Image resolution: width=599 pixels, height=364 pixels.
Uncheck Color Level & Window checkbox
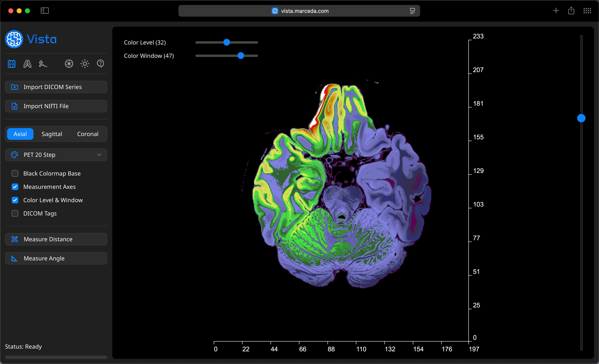15,200
